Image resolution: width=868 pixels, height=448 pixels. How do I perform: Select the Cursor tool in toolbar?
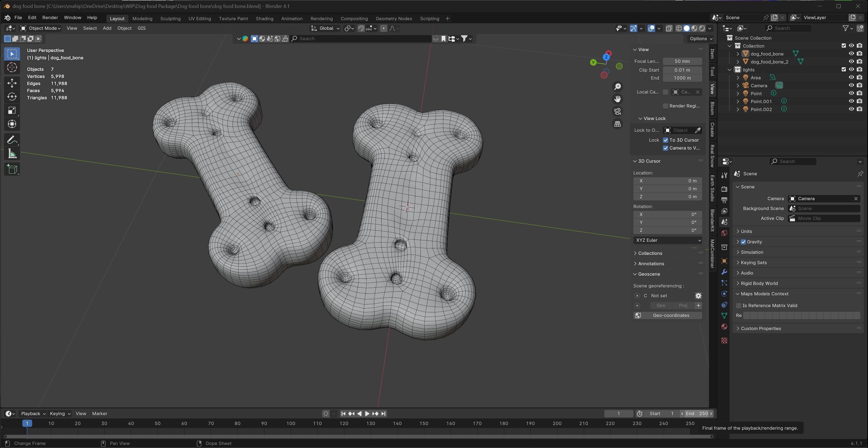[x=12, y=68]
